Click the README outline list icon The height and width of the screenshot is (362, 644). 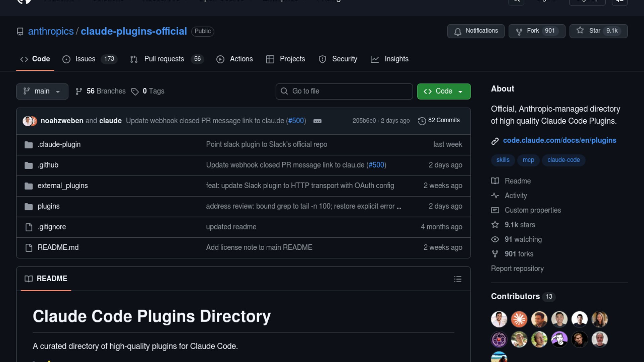(x=458, y=279)
